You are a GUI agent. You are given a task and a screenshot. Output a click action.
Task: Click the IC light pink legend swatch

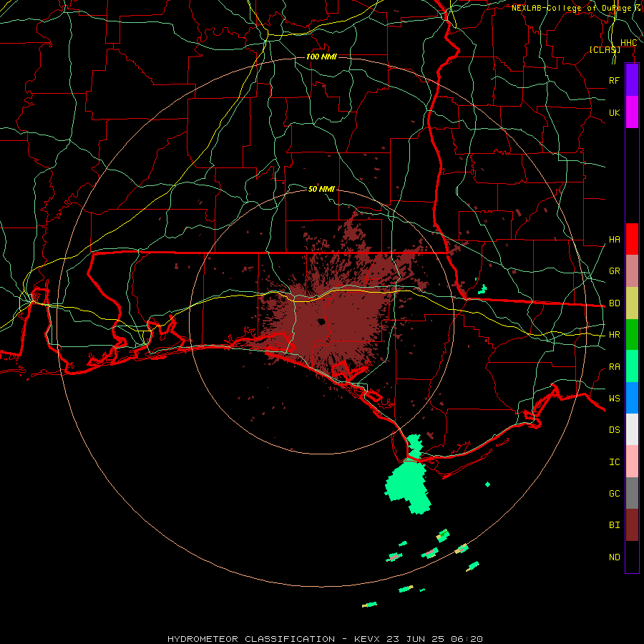point(632,462)
